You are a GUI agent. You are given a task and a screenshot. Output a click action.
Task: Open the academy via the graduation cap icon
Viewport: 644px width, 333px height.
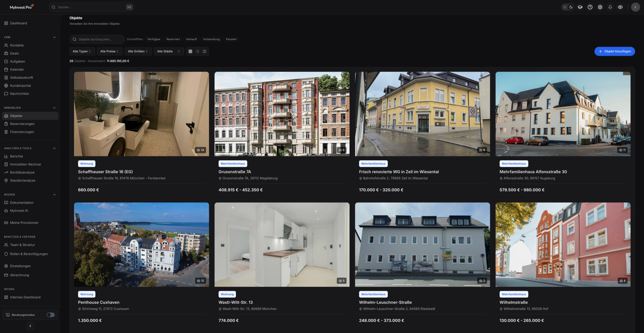tap(580, 7)
